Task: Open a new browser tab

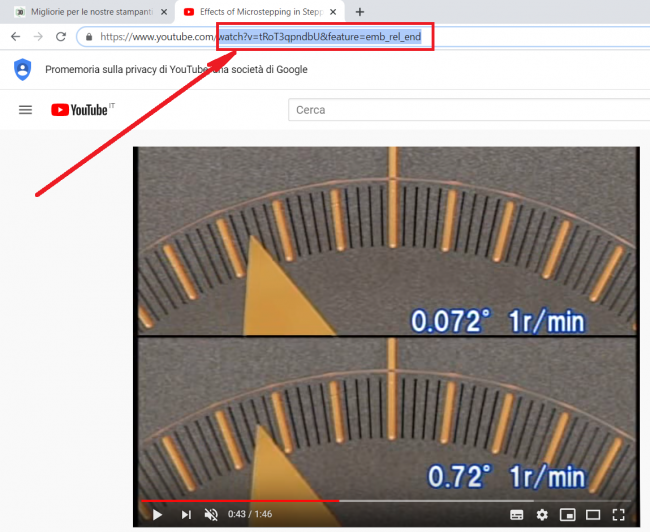Action: pos(360,11)
